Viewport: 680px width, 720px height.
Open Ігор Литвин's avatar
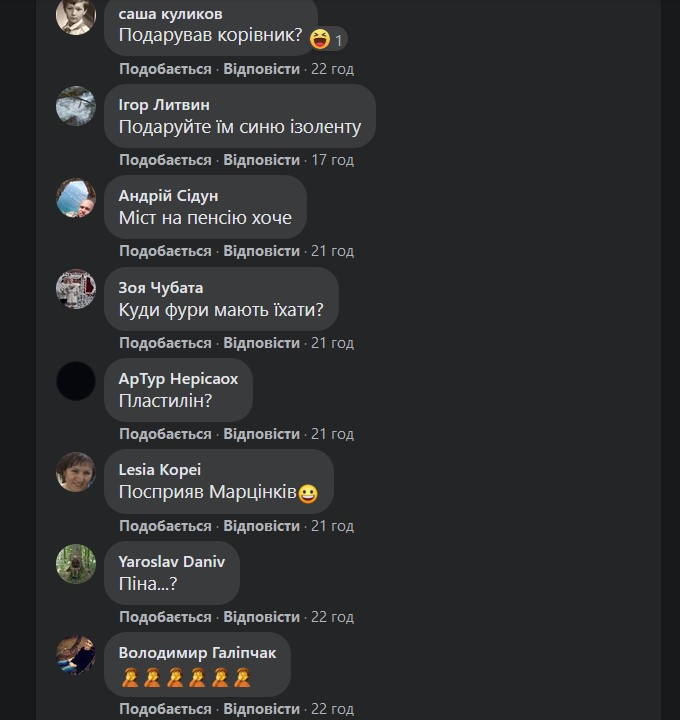[x=76, y=106]
